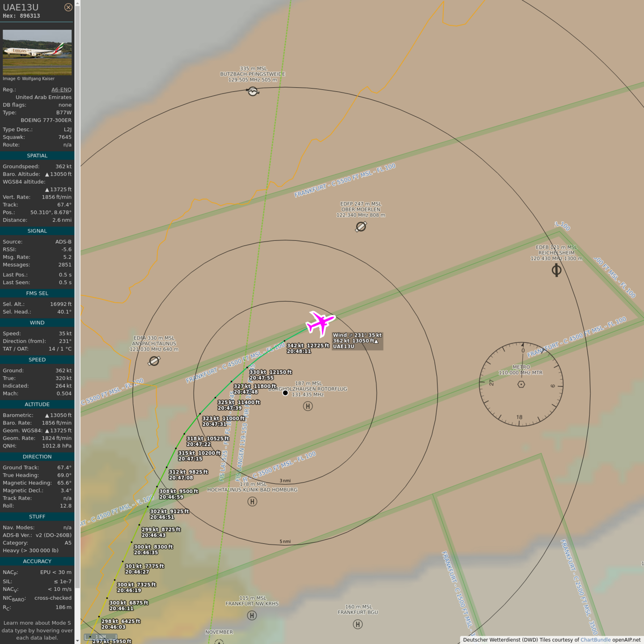Click the track point at 20:47:55
The width and height of the screenshot is (644, 644).
pos(247,368)
